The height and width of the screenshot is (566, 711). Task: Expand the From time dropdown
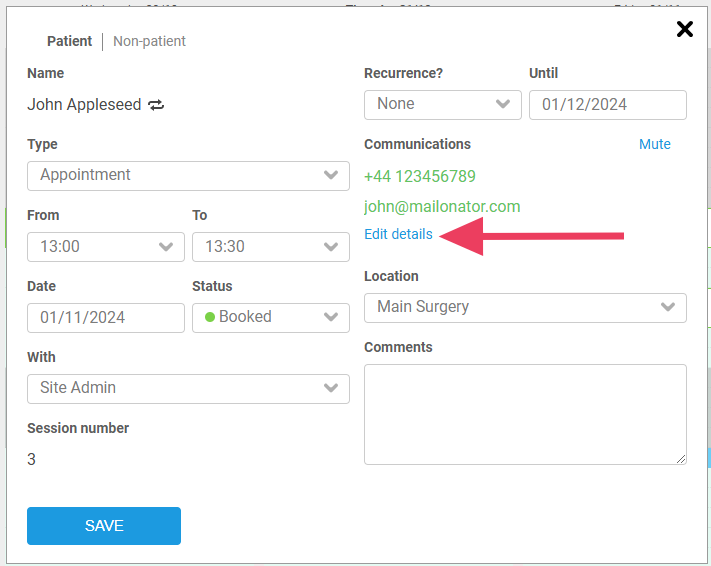coord(105,246)
